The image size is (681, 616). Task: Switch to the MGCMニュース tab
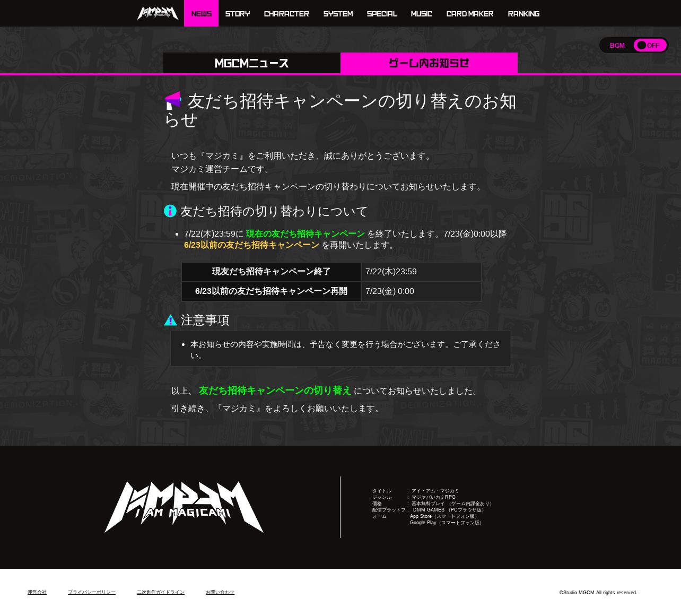coord(252,63)
